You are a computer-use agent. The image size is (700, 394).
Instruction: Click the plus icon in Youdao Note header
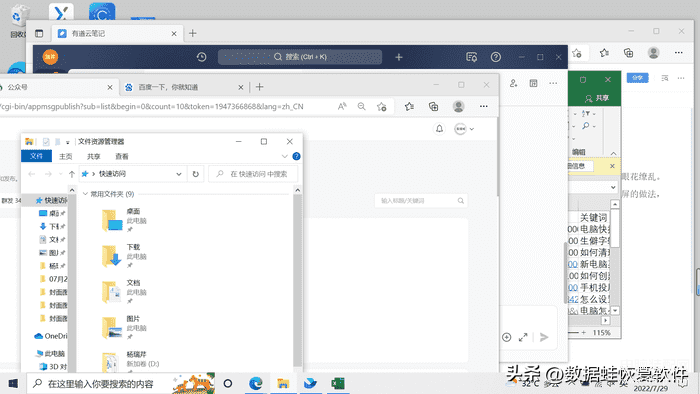(x=399, y=57)
